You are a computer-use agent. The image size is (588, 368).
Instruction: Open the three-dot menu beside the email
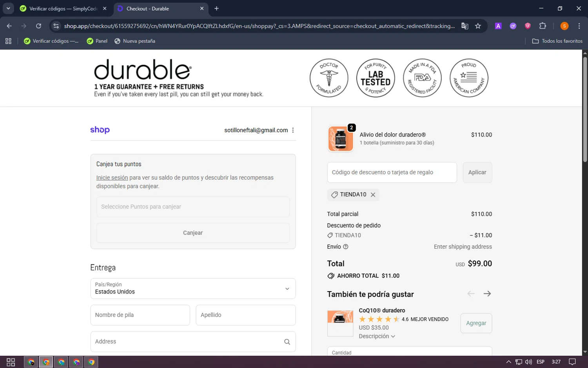[x=293, y=130]
